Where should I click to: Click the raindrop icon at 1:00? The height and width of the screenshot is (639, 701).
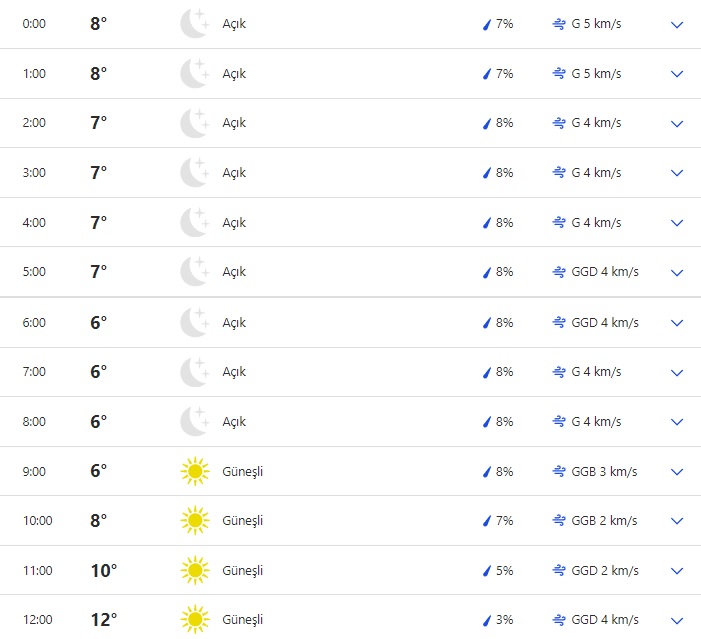click(487, 74)
